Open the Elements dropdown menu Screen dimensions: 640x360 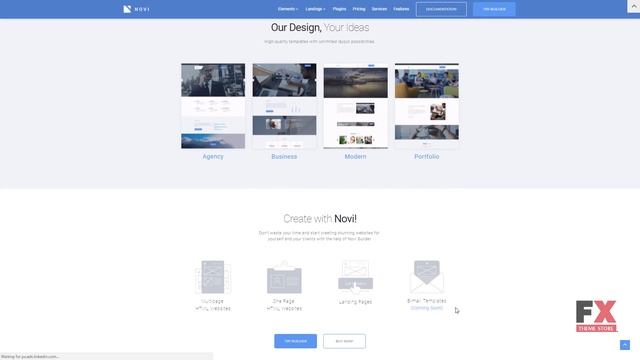click(288, 9)
